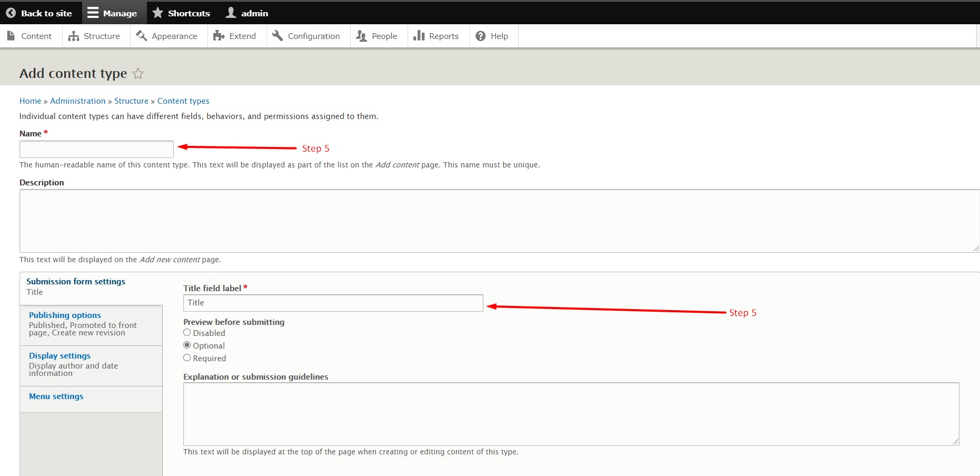Screen dimensions: 980x476
Task: Click the Description textarea resize handle
Action: 976,249
